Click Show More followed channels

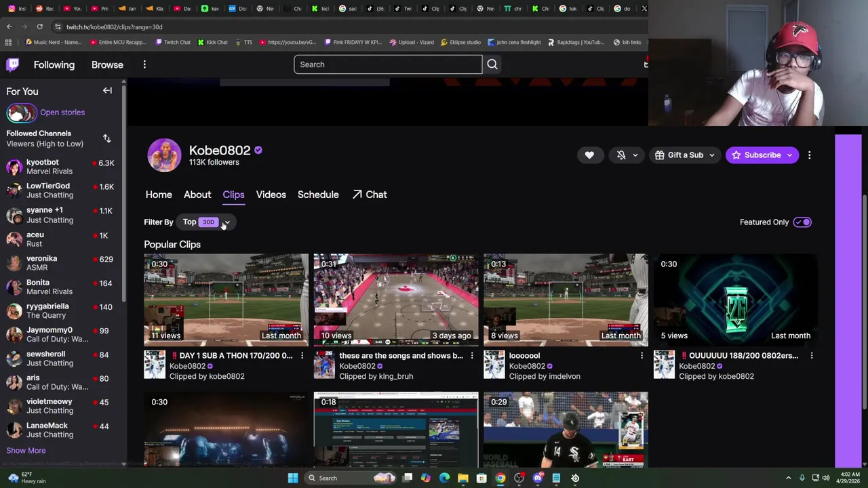(26, 451)
